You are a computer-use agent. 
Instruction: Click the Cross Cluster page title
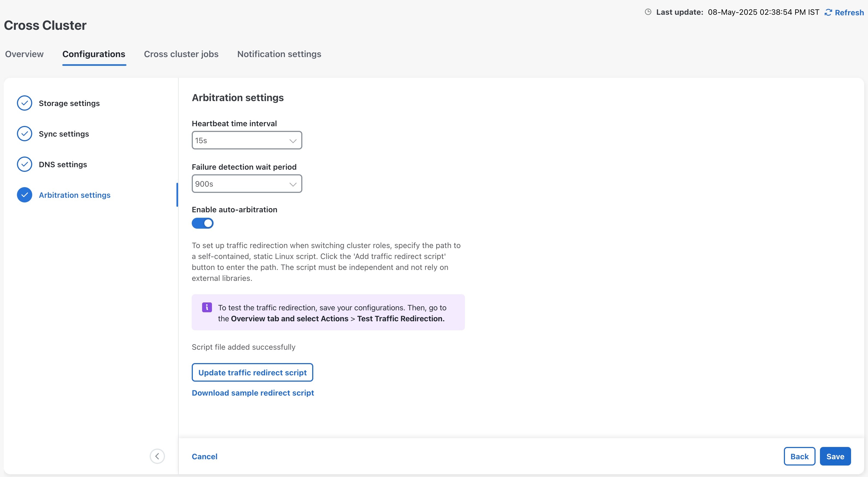pyautogui.click(x=45, y=25)
